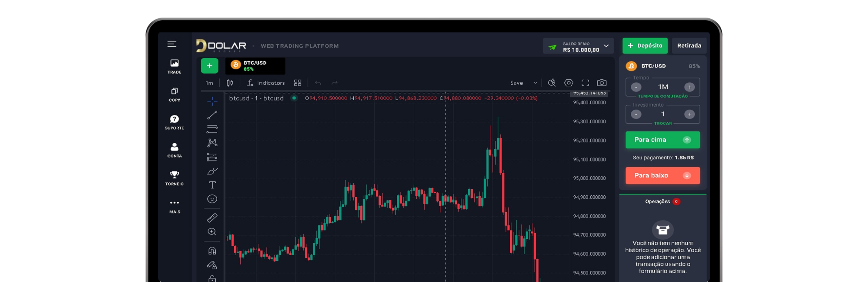Screen dimensions: 868x282
Task: Open the candlestick chart style selector
Action: point(230,83)
